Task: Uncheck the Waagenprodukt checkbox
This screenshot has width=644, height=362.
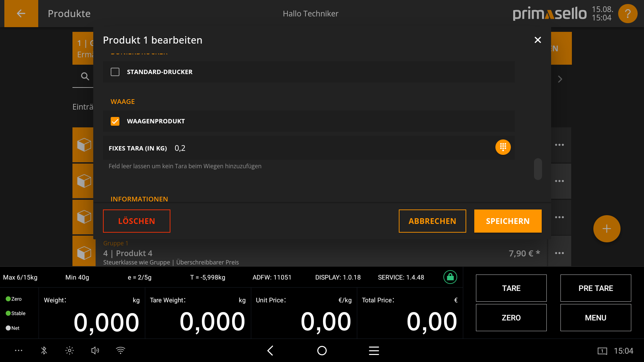Action: coord(115,121)
